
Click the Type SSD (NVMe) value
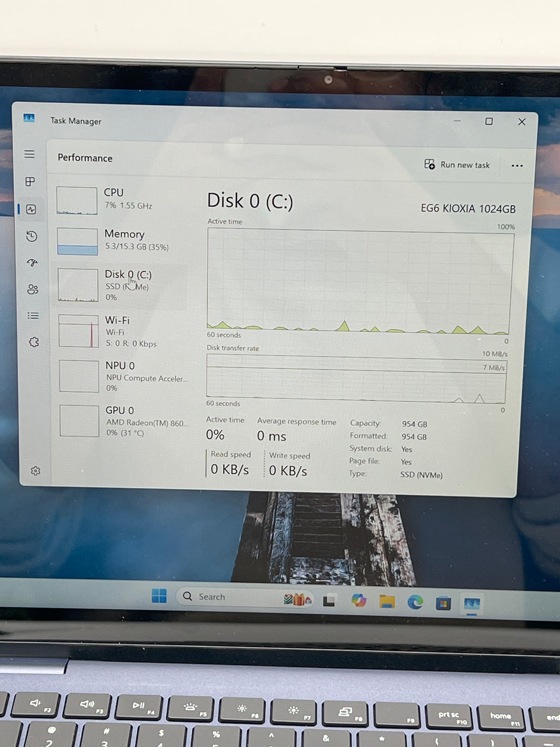pyautogui.click(x=421, y=475)
